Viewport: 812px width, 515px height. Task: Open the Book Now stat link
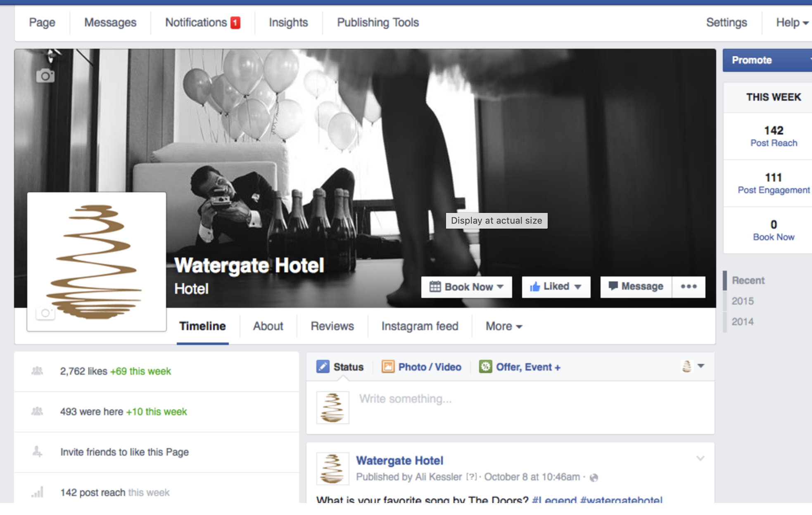click(774, 237)
